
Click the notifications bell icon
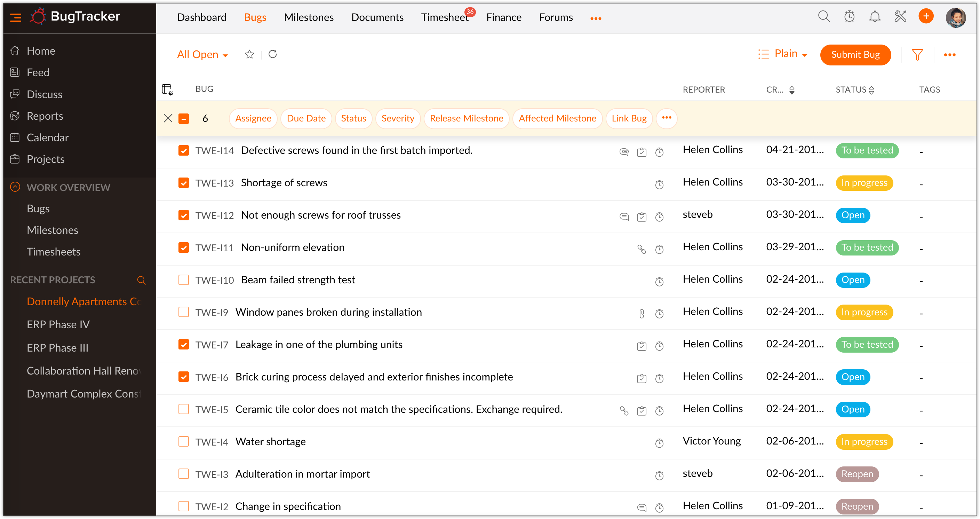tap(875, 16)
